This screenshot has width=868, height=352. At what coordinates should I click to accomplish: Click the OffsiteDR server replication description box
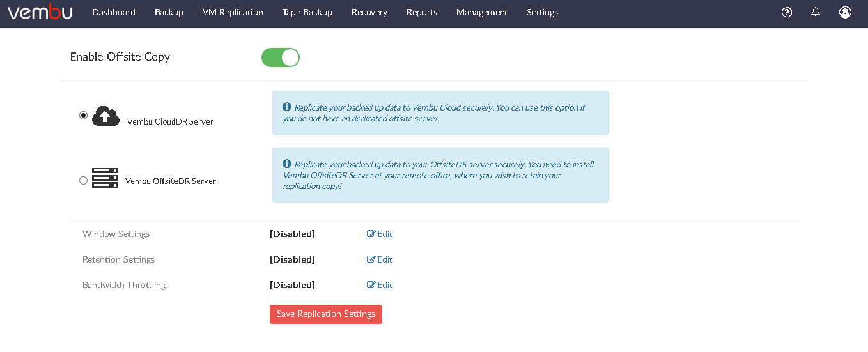pos(440,175)
